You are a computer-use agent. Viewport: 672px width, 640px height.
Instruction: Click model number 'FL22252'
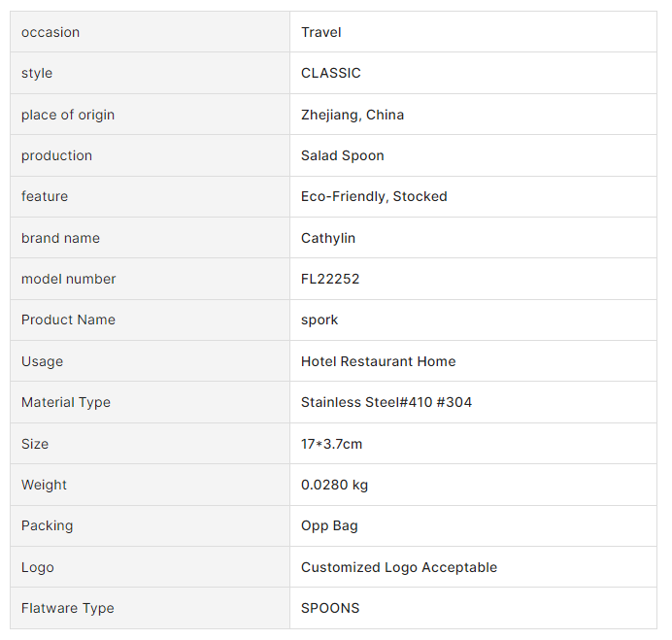(x=330, y=279)
